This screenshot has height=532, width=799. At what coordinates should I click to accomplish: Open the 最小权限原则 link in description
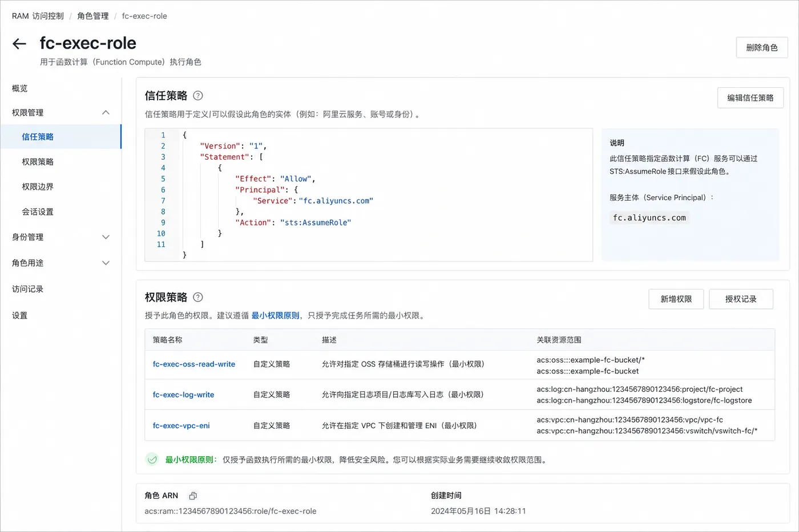point(275,315)
